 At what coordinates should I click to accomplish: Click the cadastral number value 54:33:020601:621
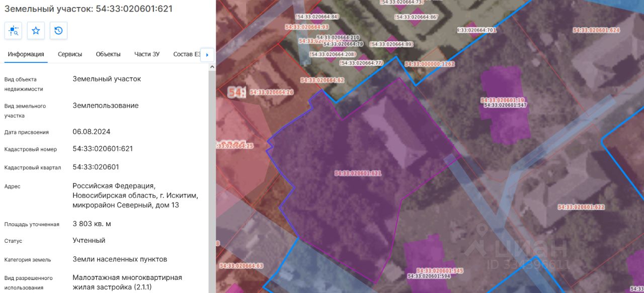[x=103, y=149]
